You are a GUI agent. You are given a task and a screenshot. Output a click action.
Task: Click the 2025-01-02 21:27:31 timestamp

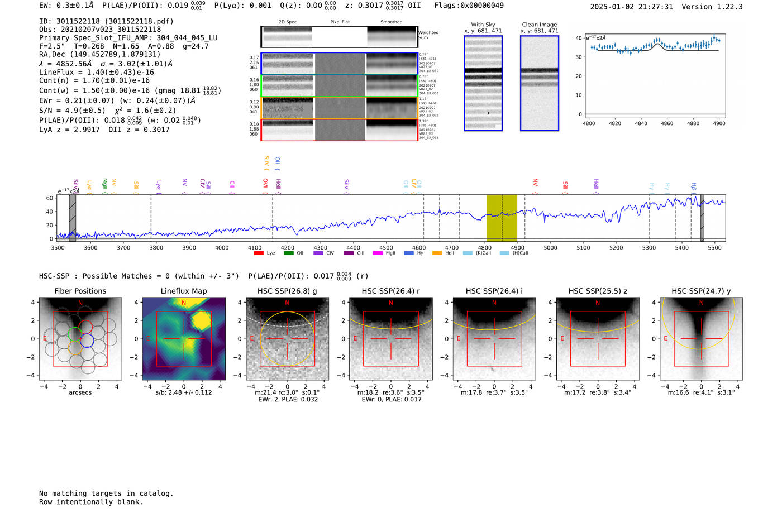(631, 7)
